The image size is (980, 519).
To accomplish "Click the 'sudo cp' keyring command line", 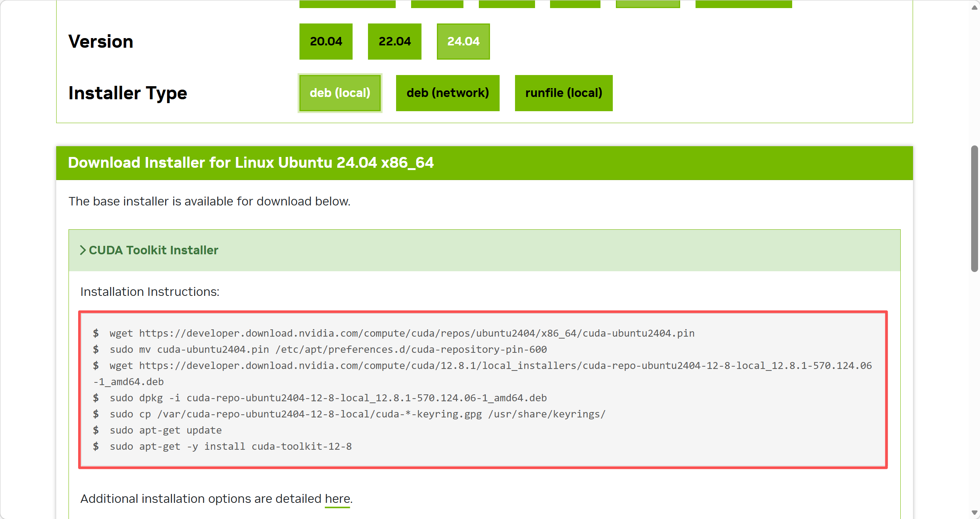I will pos(357,414).
